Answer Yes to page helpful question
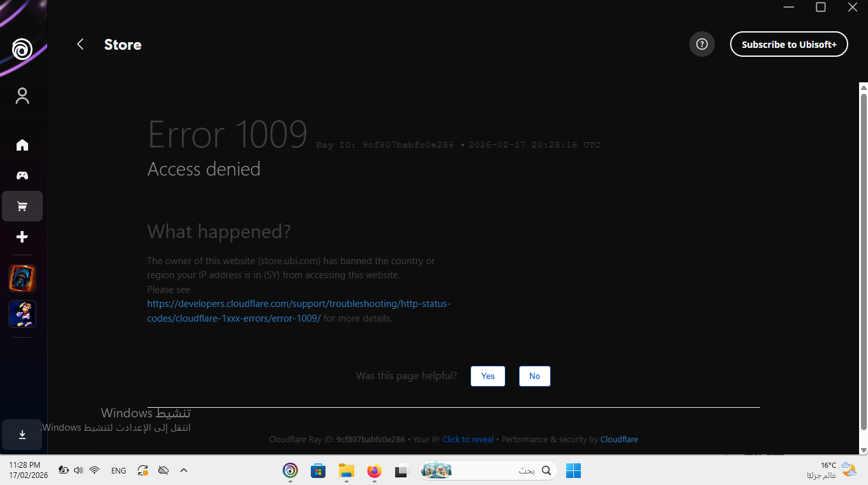 (488, 376)
